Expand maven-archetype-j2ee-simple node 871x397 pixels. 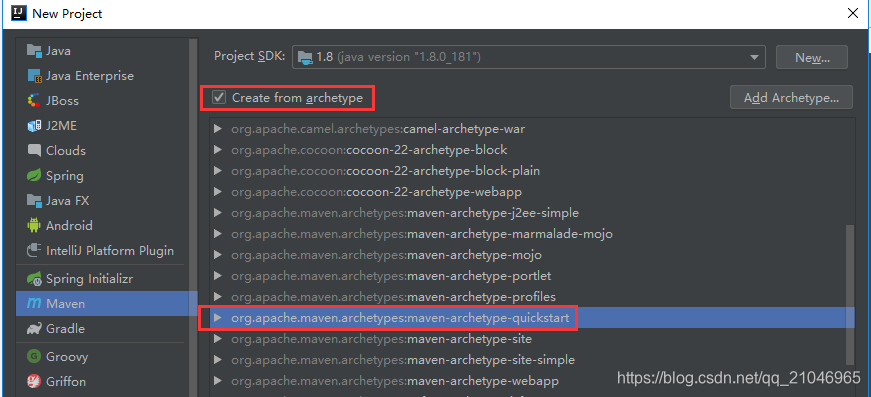[218, 213]
